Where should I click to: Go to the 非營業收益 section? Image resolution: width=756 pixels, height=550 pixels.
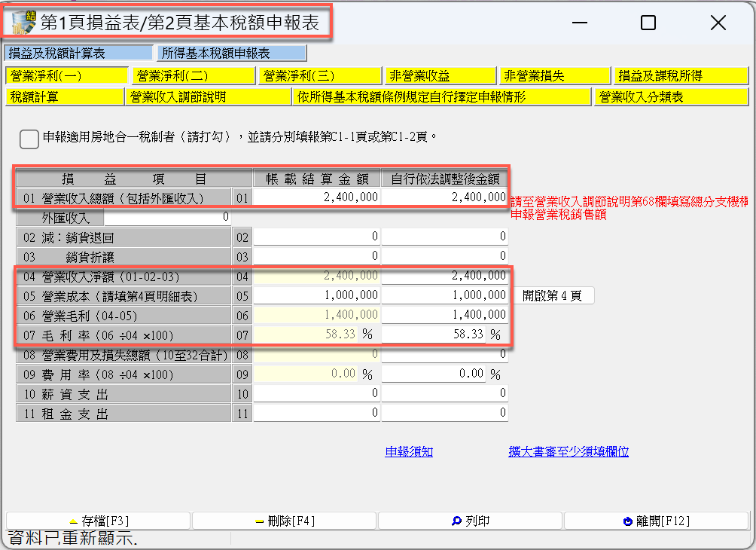pyautogui.click(x=440, y=76)
